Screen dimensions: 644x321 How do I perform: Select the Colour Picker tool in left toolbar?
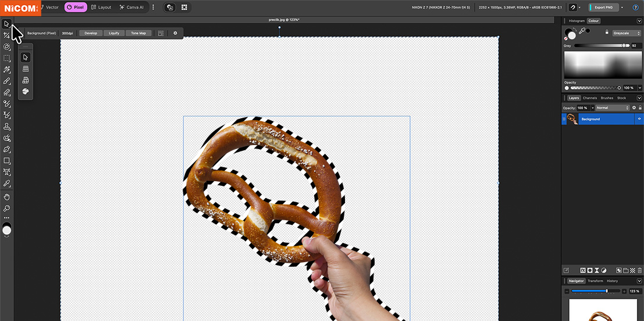coord(6,183)
